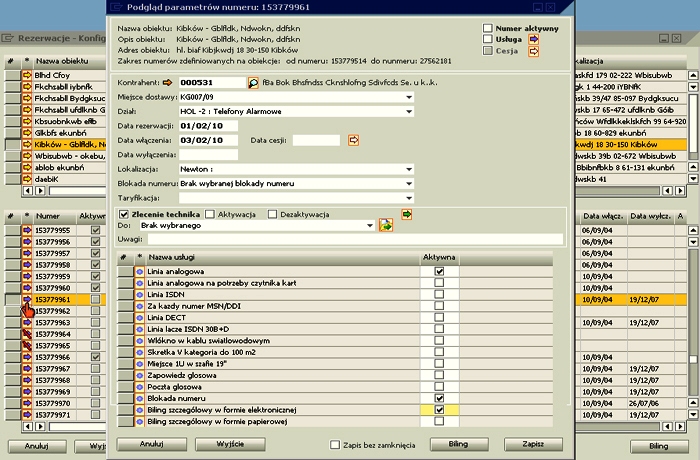Click arrow icon for ablob ekunbń row
Viewport: 700px width, 460px height.
(27, 167)
